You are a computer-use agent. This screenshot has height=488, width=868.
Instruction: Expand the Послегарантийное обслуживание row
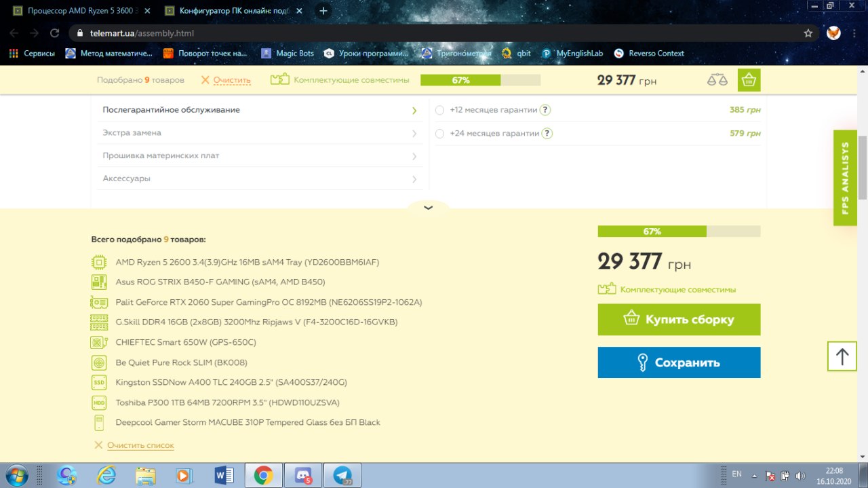pyautogui.click(x=260, y=110)
